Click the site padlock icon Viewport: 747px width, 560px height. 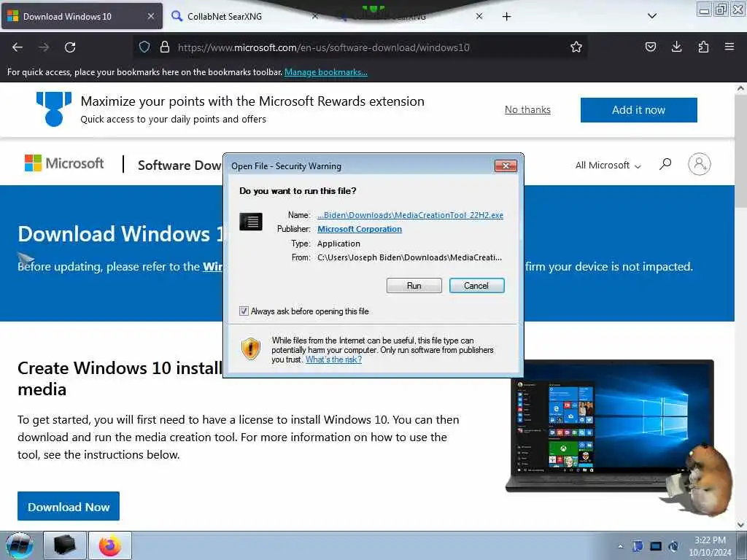(165, 47)
